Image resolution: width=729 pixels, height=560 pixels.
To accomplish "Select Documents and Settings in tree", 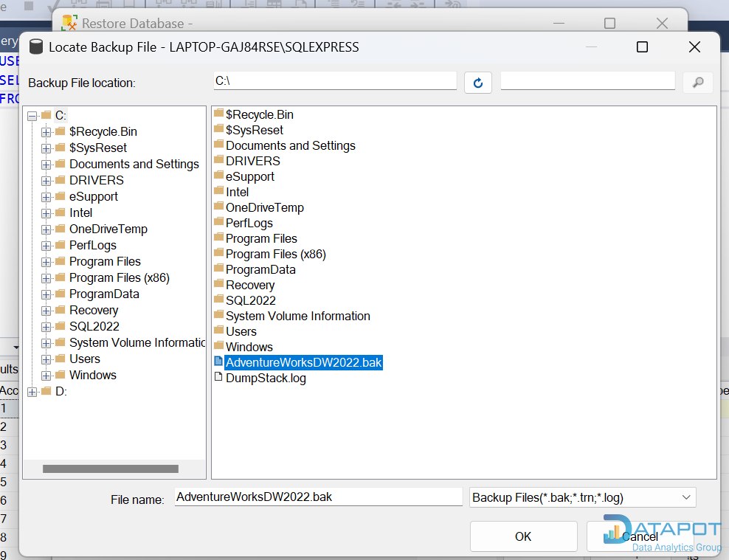I will point(134,164).
